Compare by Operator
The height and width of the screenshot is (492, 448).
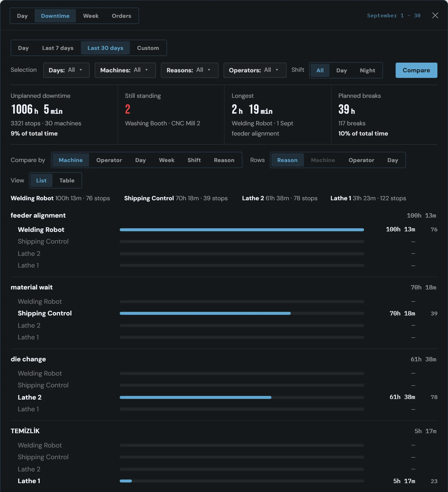109,160
